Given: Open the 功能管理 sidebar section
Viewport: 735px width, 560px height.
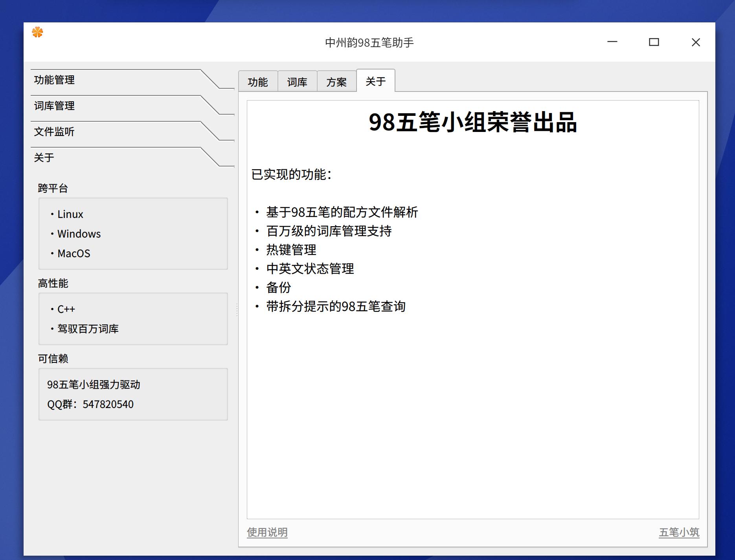Looking at the screenshot, I should pyautogui.click(x=54, y=80).
